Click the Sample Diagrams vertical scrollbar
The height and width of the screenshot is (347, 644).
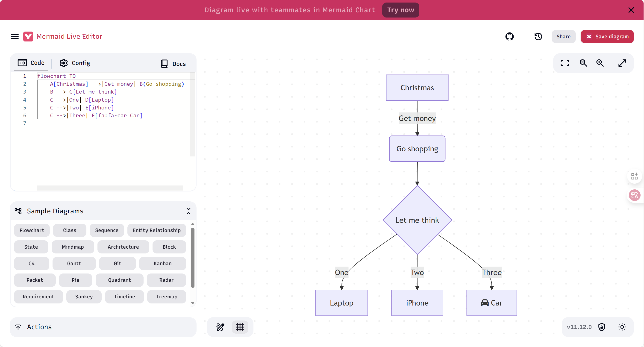[192, 258]
